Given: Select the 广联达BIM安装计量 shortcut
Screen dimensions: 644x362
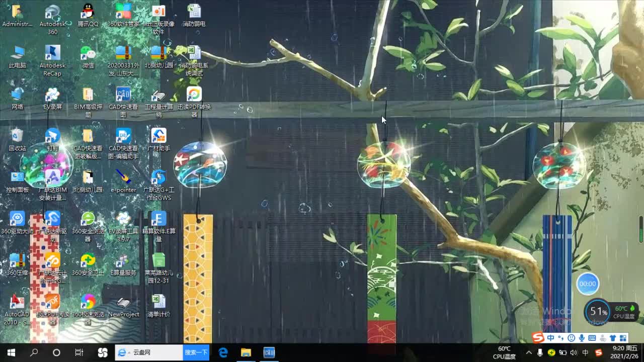Looking at the screenshot, I should [52, 185].
